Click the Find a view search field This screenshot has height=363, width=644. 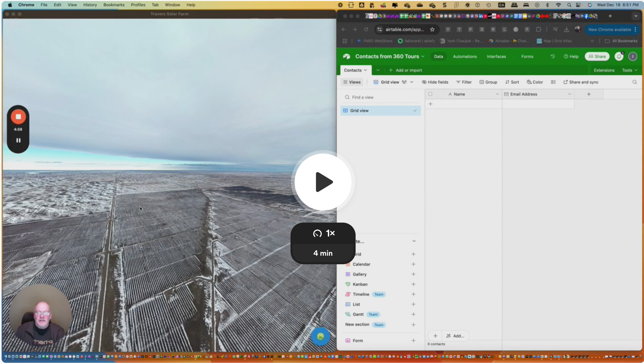click(381, 97)
